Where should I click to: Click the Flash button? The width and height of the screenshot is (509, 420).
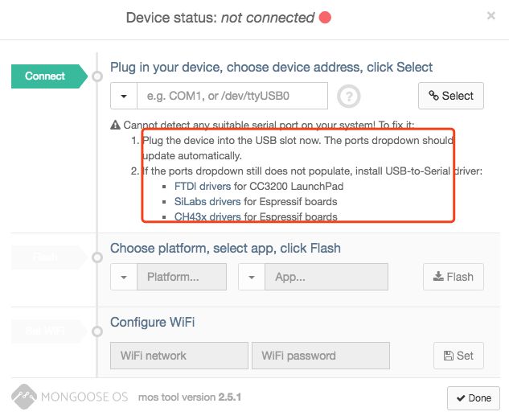(454, 277)
